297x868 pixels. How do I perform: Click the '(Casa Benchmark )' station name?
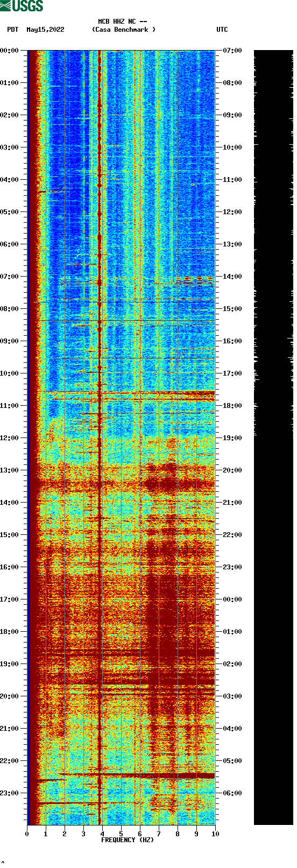(x=124, y=30)
